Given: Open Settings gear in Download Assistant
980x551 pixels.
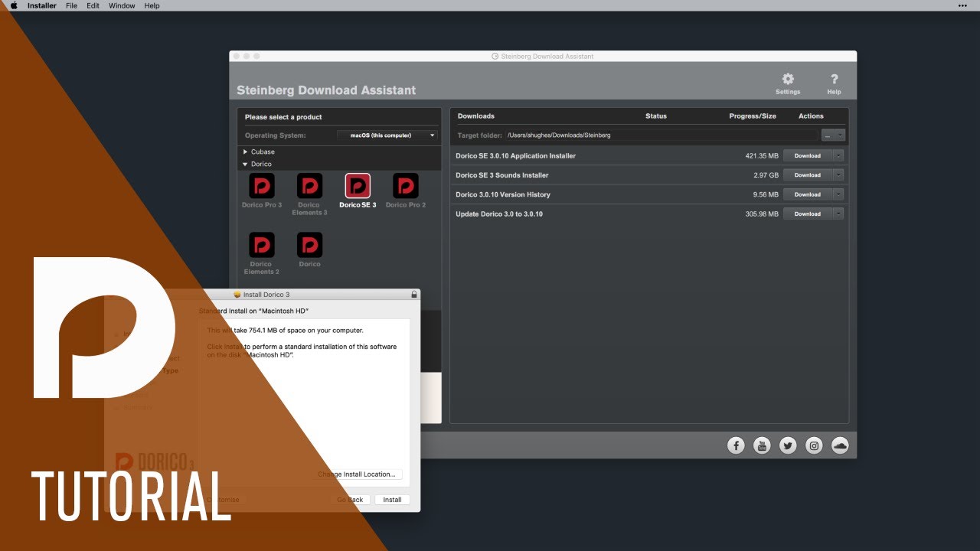Looking at the screenshot, I should 788,79.
